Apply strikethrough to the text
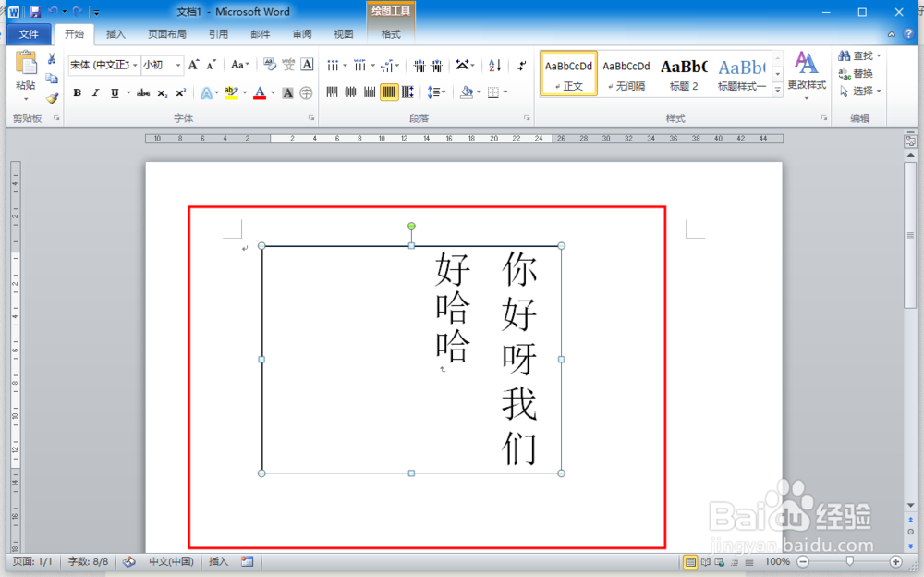924x577 pixels. [144, 92]
